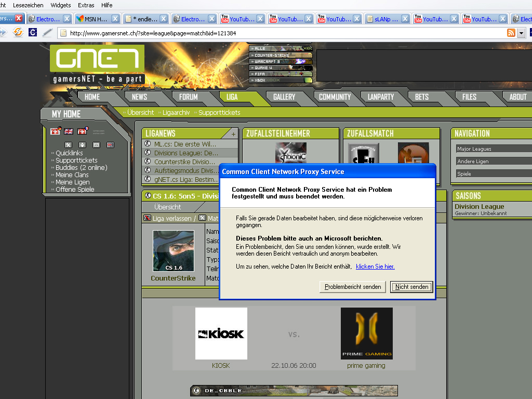Screen dimensions: 532x399
Task: Follow the 'klicken Sie hier' dialog link
Action: coord(375,267)
